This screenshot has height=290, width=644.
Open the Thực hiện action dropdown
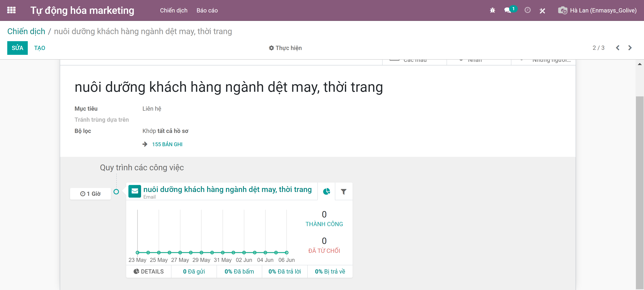click(285, 48)
